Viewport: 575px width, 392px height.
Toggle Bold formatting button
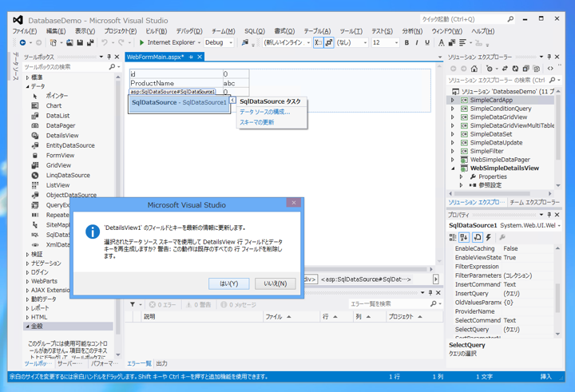tap(406, 42)
